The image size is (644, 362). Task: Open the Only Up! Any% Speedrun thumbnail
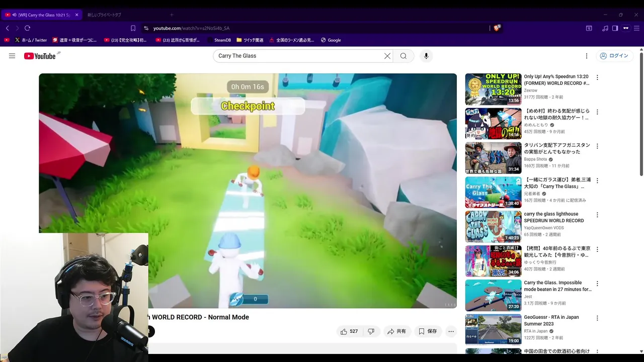493,89
